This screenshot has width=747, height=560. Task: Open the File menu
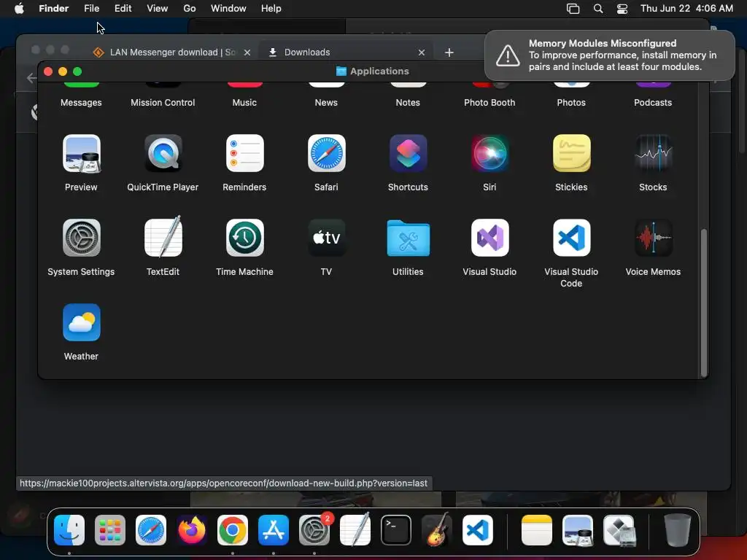(91, 9)
